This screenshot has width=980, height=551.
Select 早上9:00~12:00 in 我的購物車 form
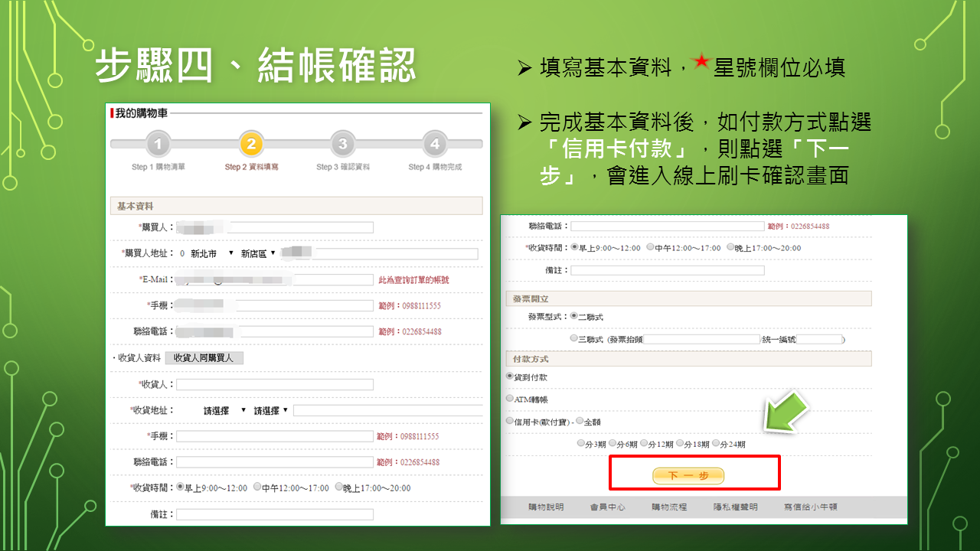[181, 487]
